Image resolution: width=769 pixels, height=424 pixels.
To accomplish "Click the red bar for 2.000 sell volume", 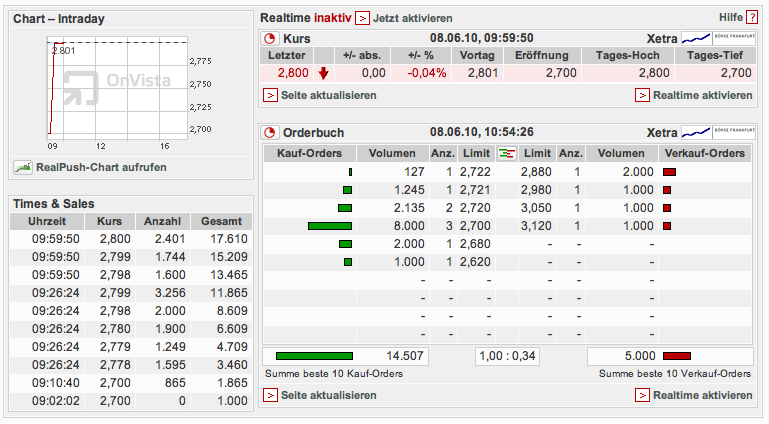I will [x=669, y=172].
